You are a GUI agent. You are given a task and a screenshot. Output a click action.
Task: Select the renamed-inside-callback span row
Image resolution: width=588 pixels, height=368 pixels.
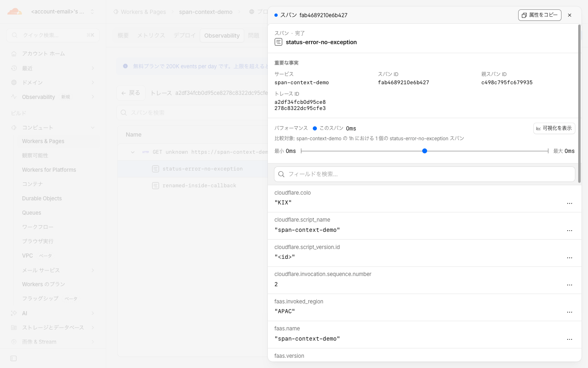tap(193, 186)
